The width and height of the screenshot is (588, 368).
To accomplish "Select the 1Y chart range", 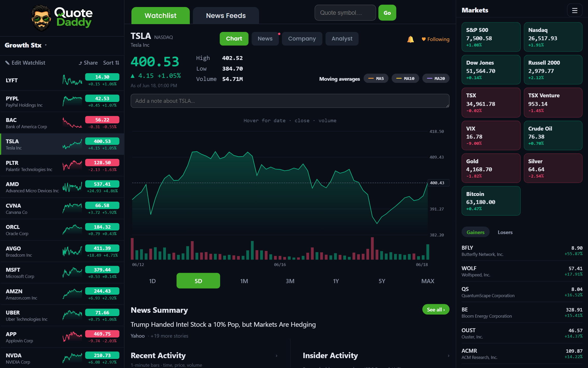I will click(336, 281).
